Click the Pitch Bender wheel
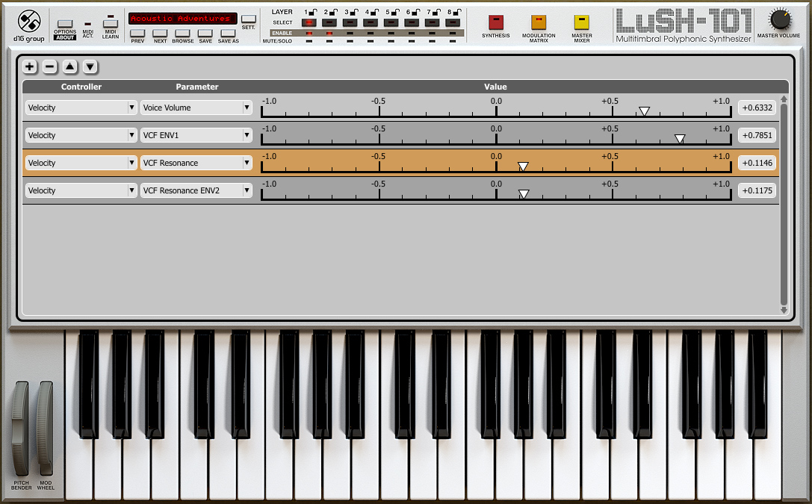The image size is (812, 504). coord(20,429)
